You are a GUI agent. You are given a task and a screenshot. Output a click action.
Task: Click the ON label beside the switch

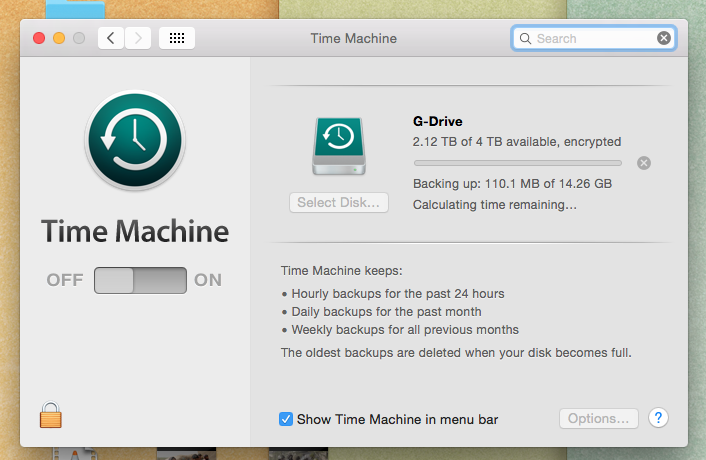coord(208,280)
